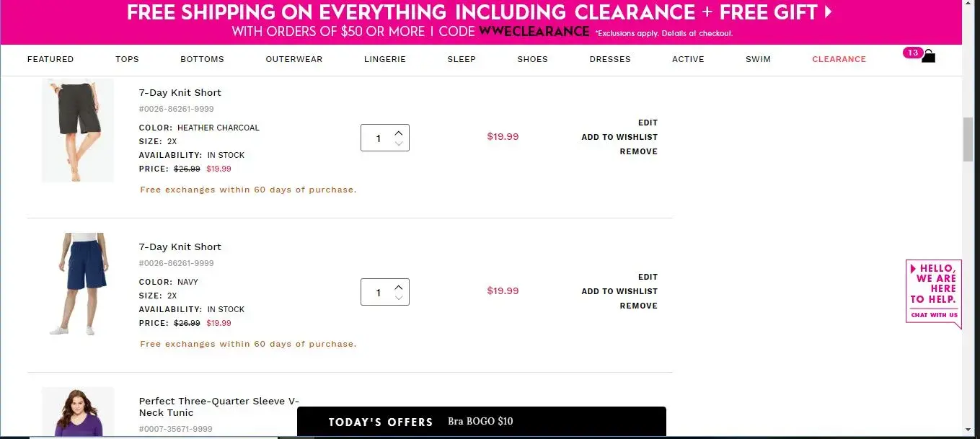Increase quantity of Heather Charcoal shorts

[x=399, y=133]
